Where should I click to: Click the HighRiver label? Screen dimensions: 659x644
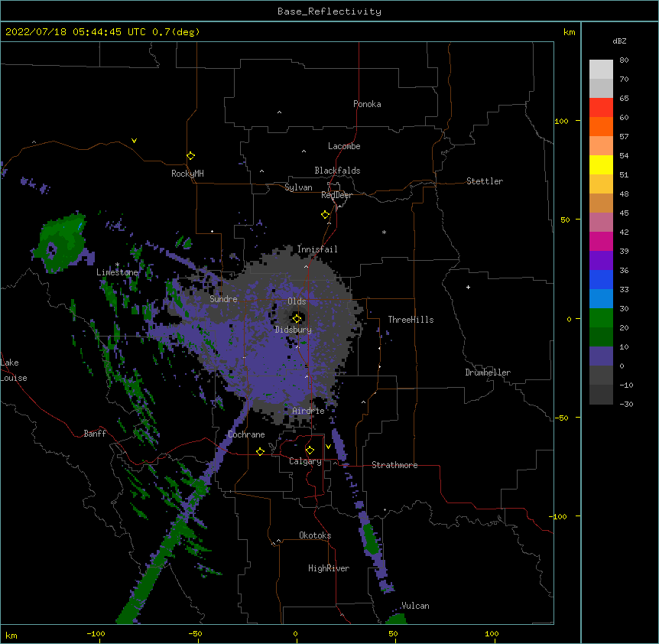point(329,568)
